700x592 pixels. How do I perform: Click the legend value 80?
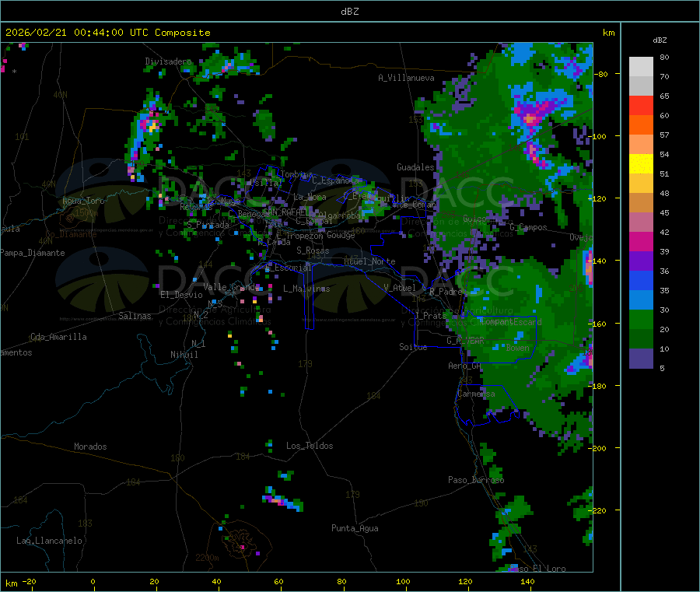tap(664, 57)
